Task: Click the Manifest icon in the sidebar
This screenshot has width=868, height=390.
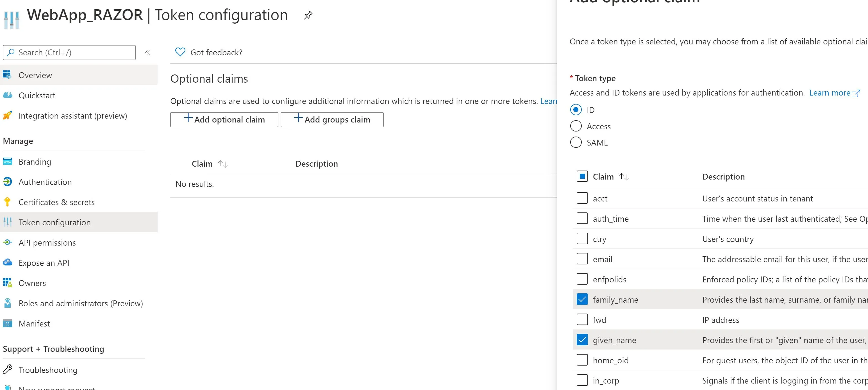Action: click(7, 323)
